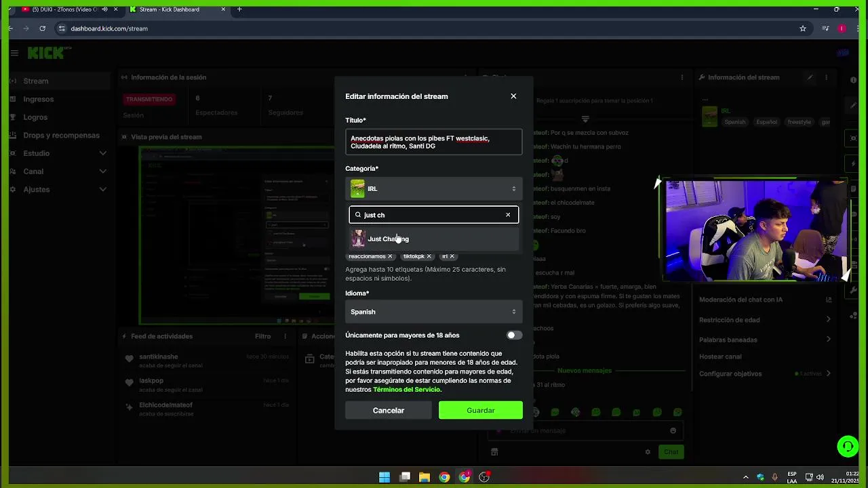Image resolution: width=868 pixels, height=488 pixels.
Task: Click the Elchicodelmateof subscription entry
Action: (x=208, y=409)
